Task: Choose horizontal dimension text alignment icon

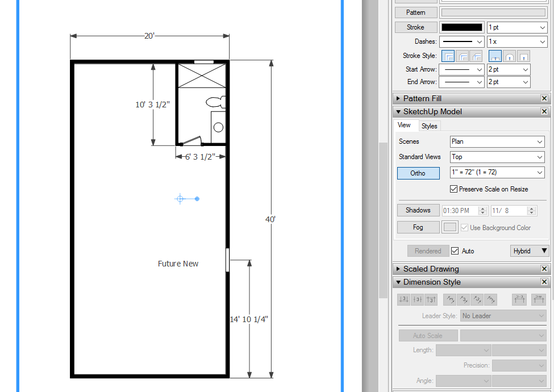Action: pos(464,299)
